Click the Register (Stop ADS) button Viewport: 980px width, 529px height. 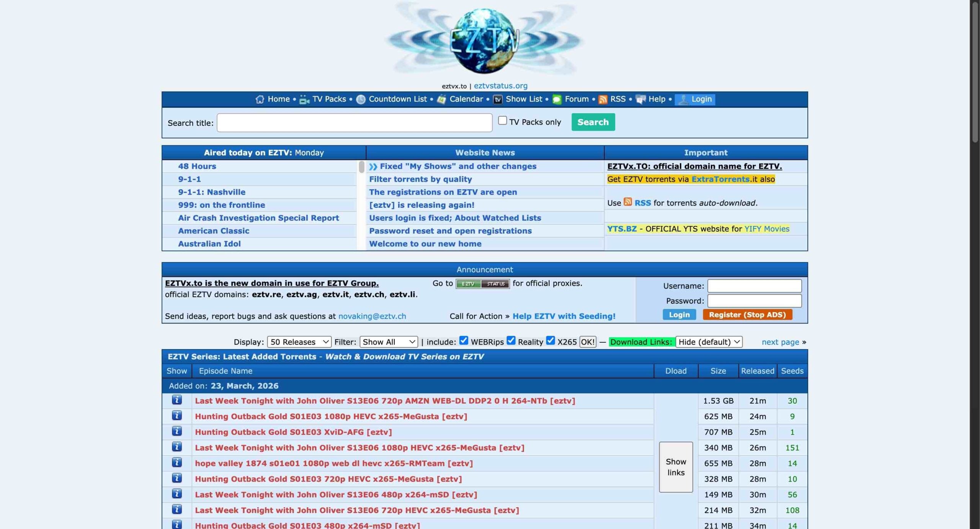pyautogui.click(x=747, y=315)
